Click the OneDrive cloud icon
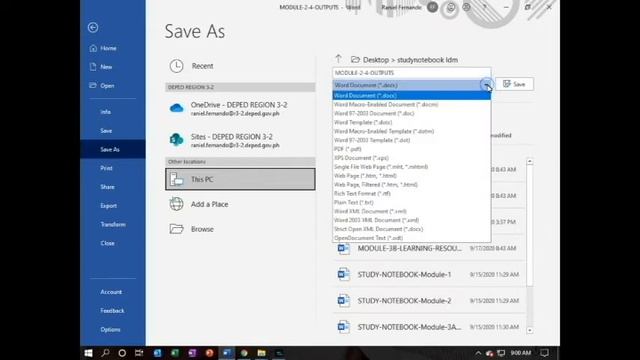 click(176, 108)
